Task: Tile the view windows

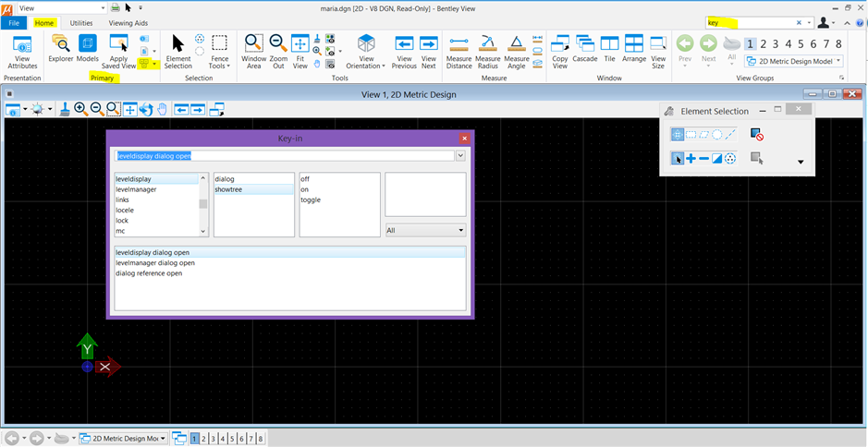Action: point(609,49)
